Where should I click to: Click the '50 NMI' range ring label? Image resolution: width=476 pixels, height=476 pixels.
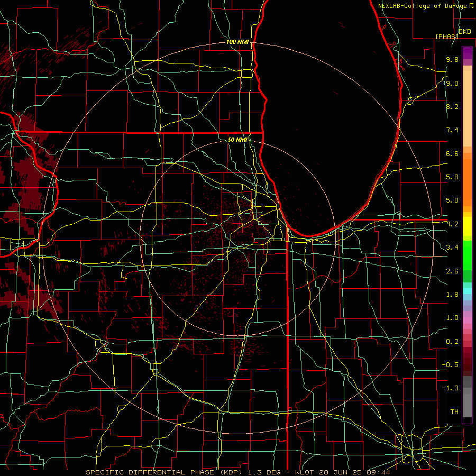[x=237, y=140]
